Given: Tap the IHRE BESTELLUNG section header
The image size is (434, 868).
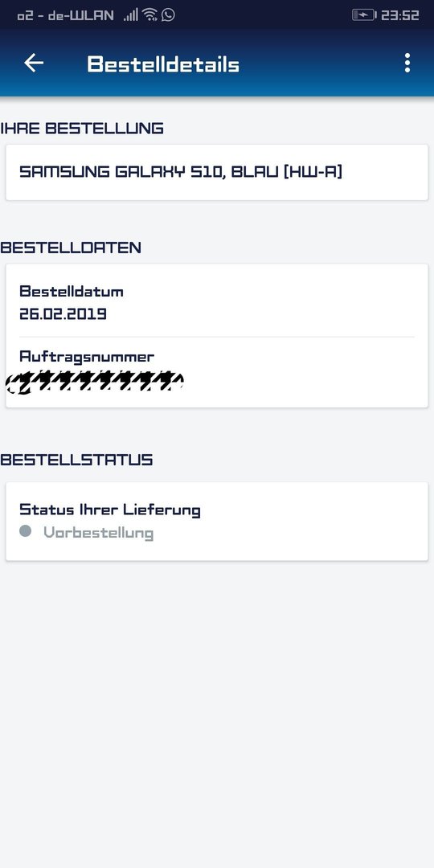Looking at the screenshot, I should coord(82,129).
